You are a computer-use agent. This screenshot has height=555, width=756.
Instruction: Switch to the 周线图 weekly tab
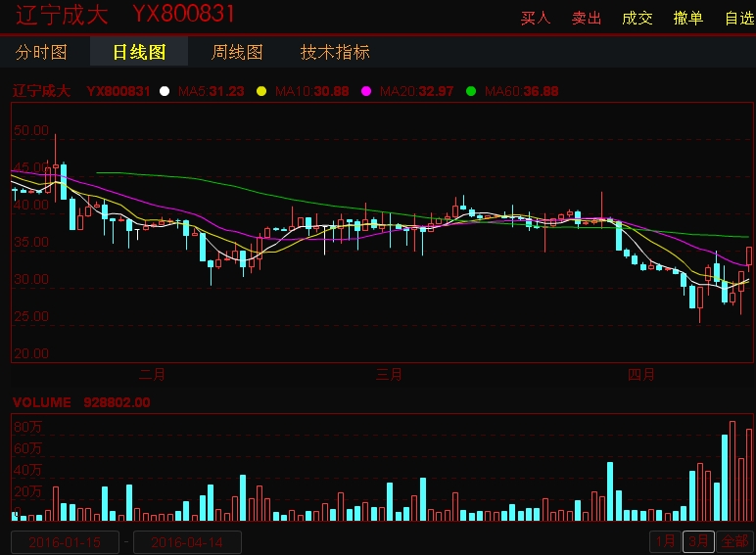(x=237, y=52)
